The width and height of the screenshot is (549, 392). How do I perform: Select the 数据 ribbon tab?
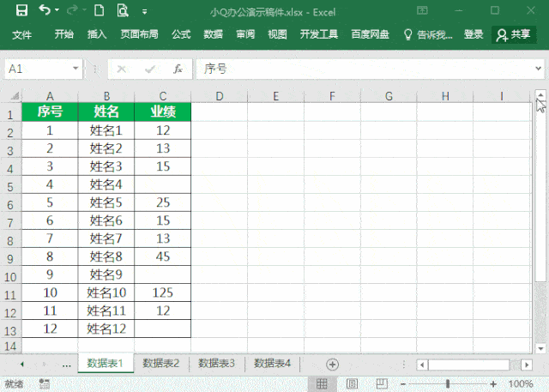pos(214,34)
